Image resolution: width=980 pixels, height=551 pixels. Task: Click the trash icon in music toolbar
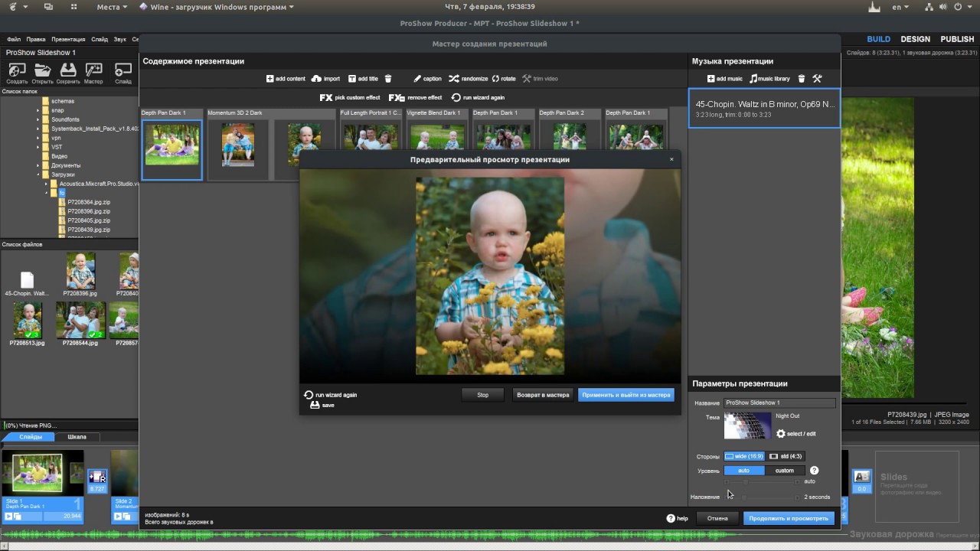tap(802, 79)
